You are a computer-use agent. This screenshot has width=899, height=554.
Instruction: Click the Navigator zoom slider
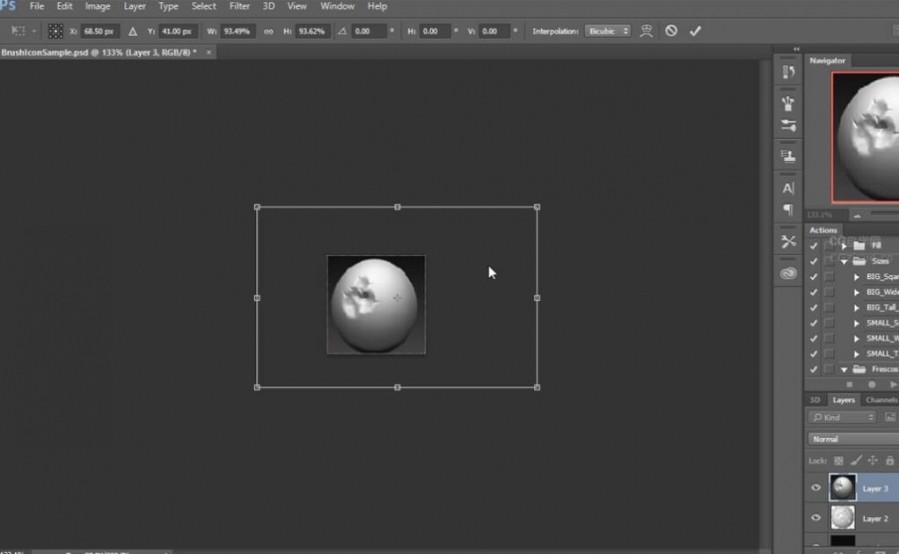884,213
